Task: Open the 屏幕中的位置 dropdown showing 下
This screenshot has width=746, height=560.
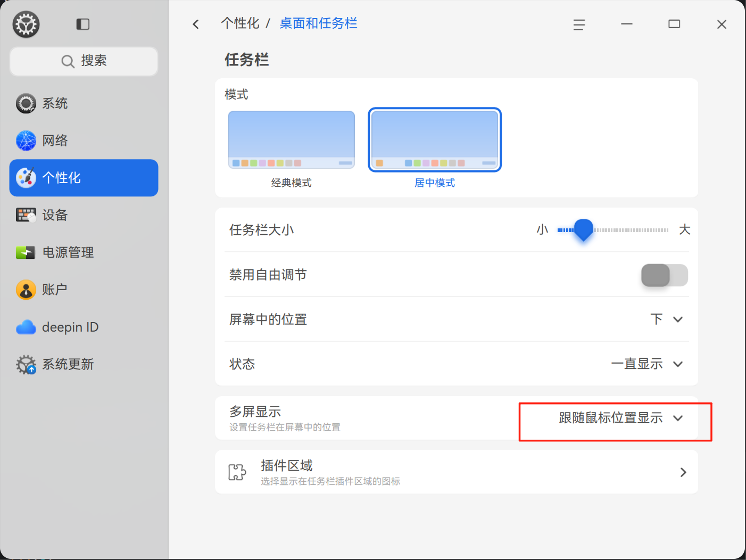Action: [667, 319]
